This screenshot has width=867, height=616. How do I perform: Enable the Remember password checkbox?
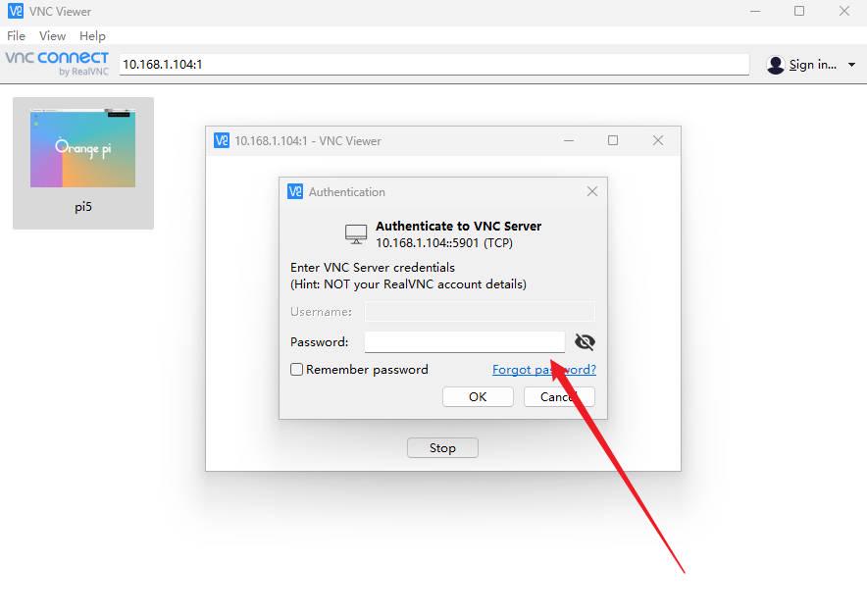(x=297, y=370)
